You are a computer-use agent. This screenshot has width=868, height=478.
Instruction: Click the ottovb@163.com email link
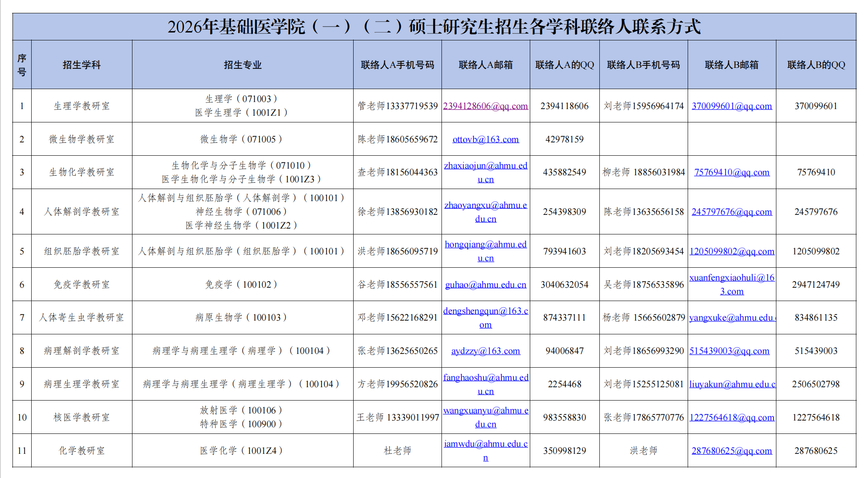[485, 139]
